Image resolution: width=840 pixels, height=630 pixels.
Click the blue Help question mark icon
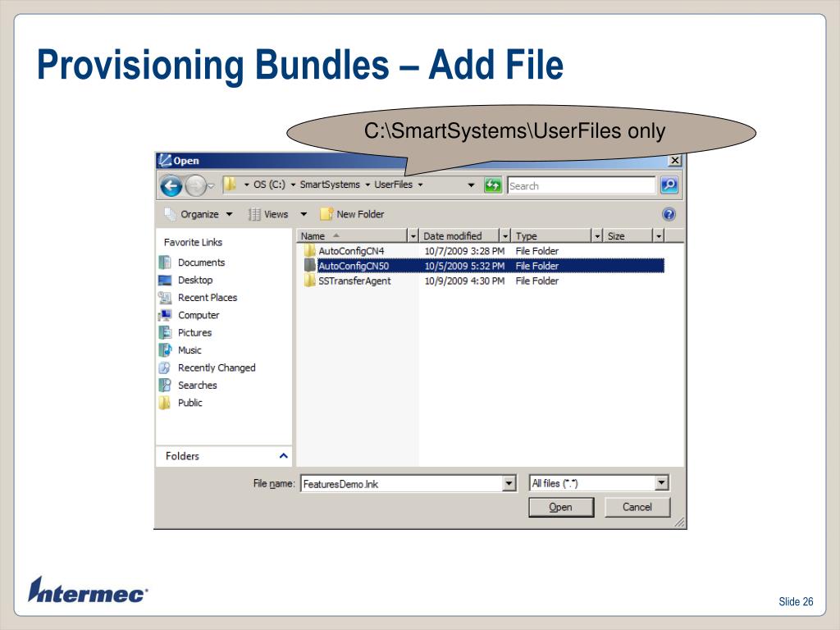tap(669, 214)
